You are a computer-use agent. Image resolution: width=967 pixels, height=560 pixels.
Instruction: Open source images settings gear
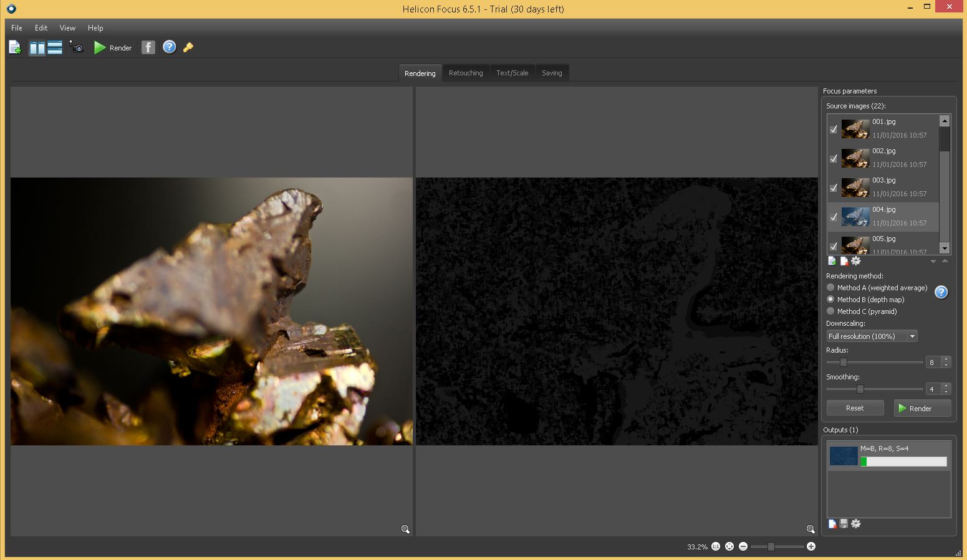click(x=856, y=261)
